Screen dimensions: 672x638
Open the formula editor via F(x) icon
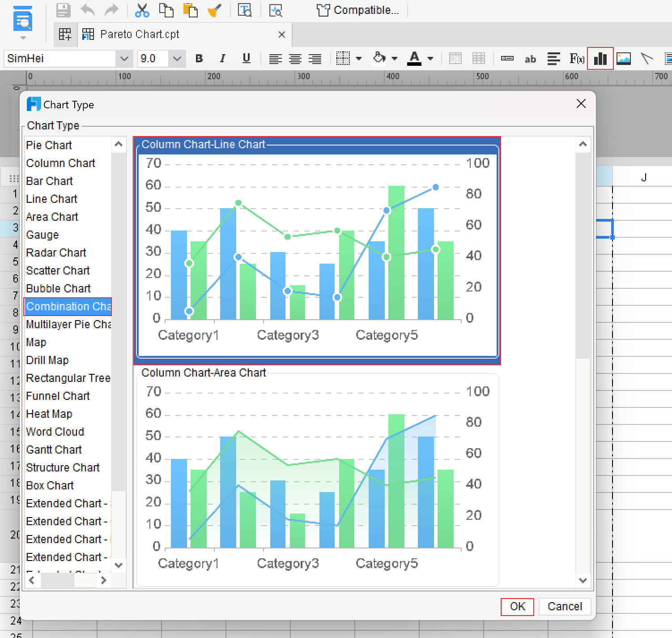pos(577,58)
